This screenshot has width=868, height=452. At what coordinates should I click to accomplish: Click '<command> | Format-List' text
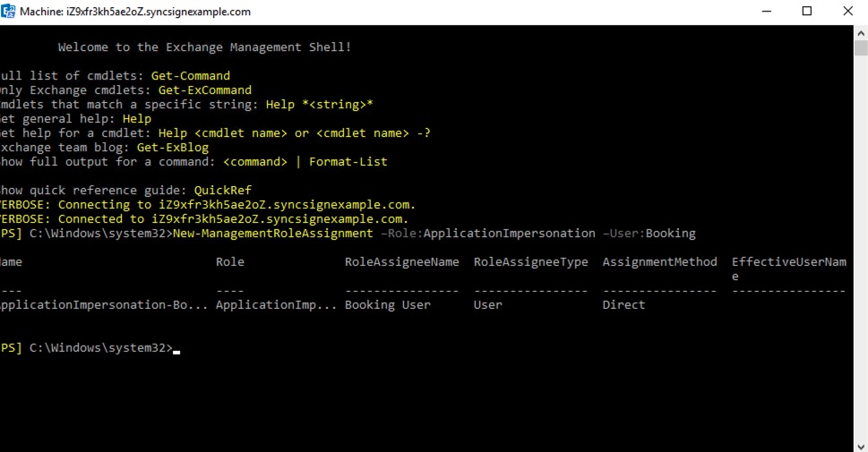pos(305,162)
